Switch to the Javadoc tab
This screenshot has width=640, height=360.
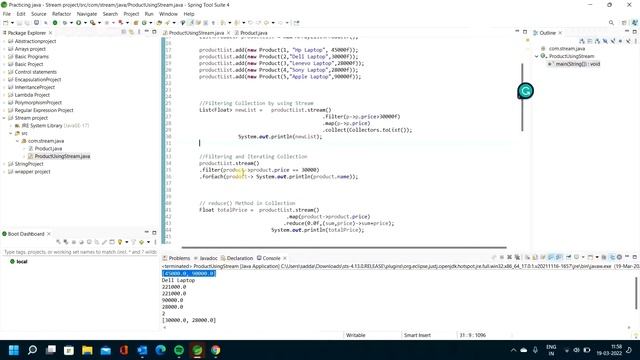pyautogui.click(x=206, y=258)
